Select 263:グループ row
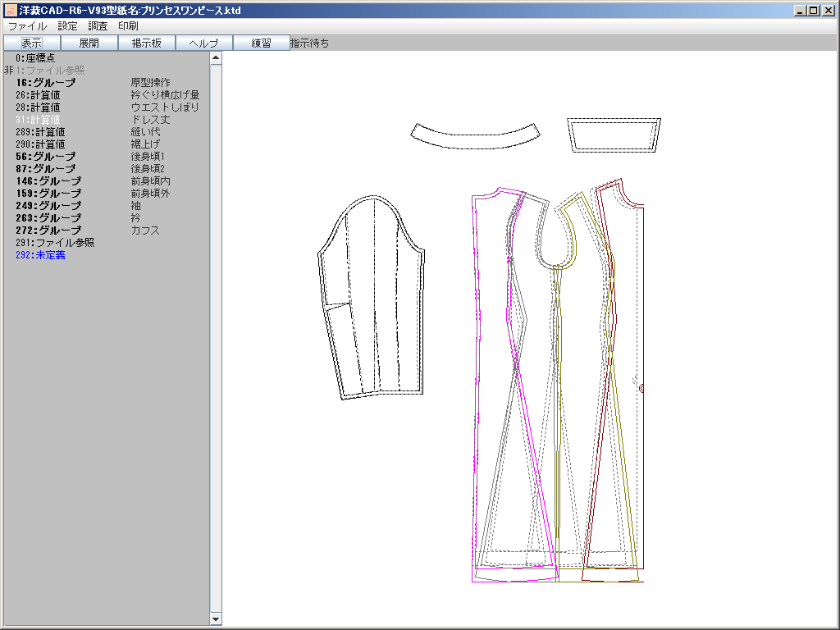 107,218
